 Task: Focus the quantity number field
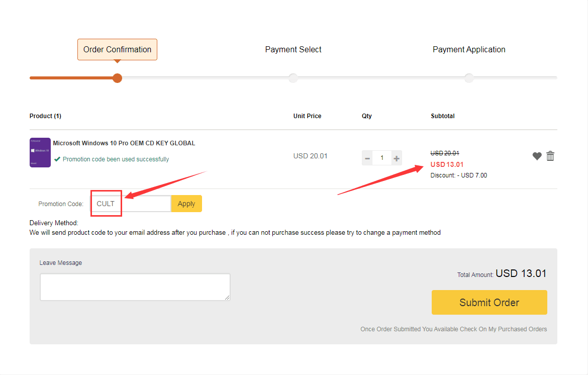[382, 158]
